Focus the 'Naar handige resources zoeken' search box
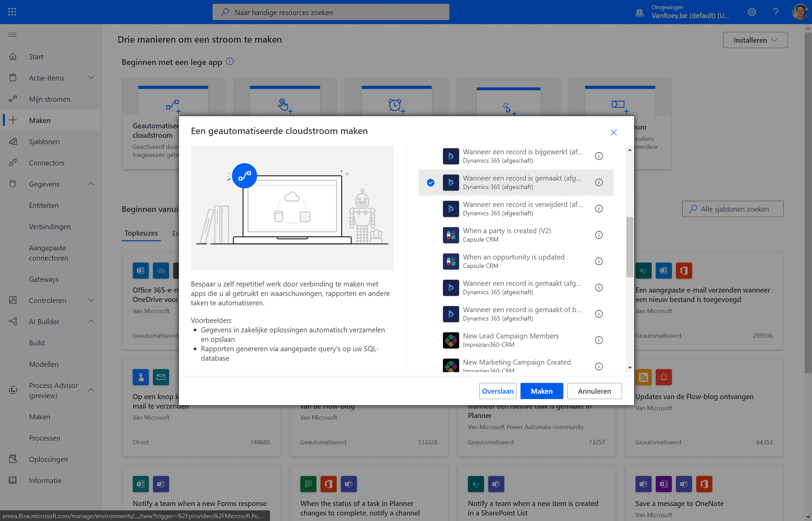This screenshot has width=812, height=521. pyautogui.click(x=331, y=12)
